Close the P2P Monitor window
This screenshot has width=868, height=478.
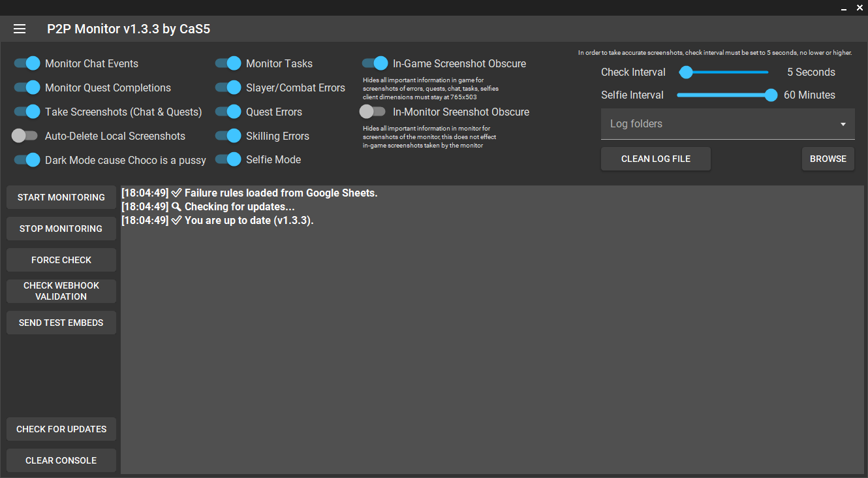click(x=860, y=8)
